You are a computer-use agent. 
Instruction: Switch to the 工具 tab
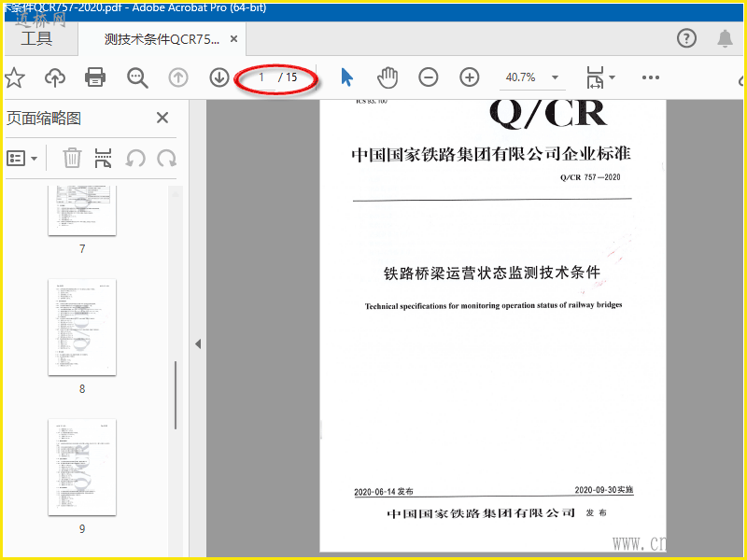click(36, 38)
